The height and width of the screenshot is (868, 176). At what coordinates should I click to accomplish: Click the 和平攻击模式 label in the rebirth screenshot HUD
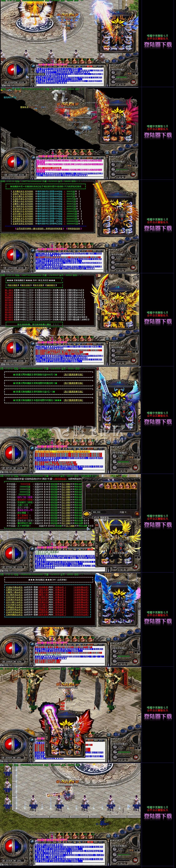tap(119, 348)
